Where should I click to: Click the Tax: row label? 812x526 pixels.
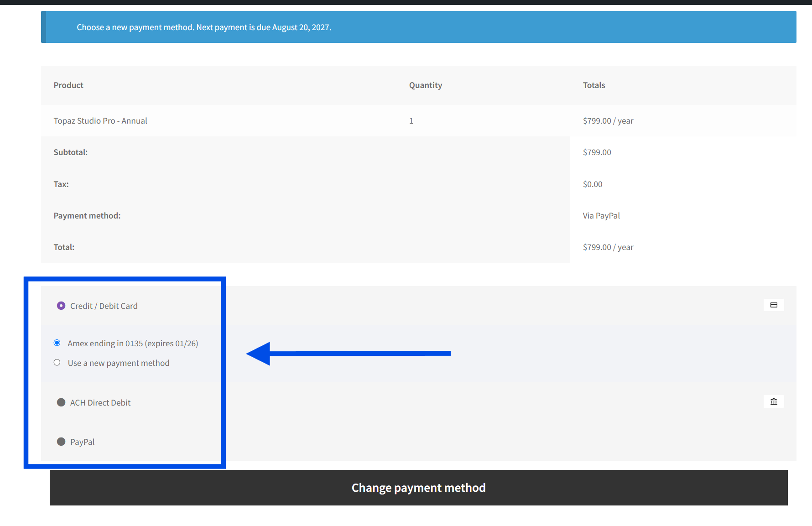[61, 184]
